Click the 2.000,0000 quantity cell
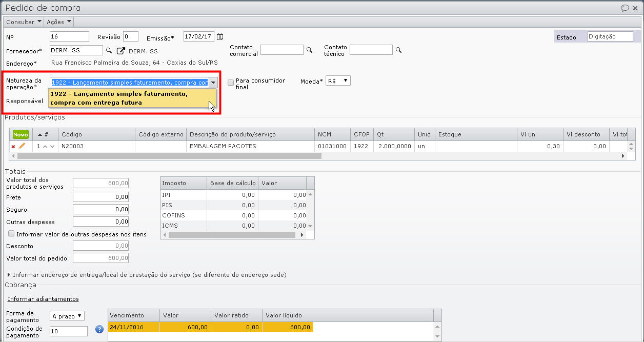 tap(394, 146)
